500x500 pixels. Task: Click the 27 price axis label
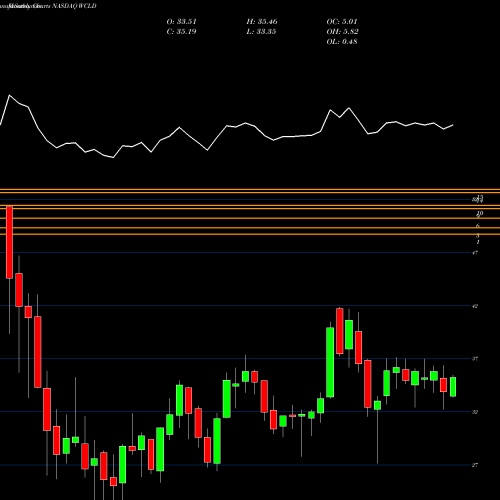475,465
